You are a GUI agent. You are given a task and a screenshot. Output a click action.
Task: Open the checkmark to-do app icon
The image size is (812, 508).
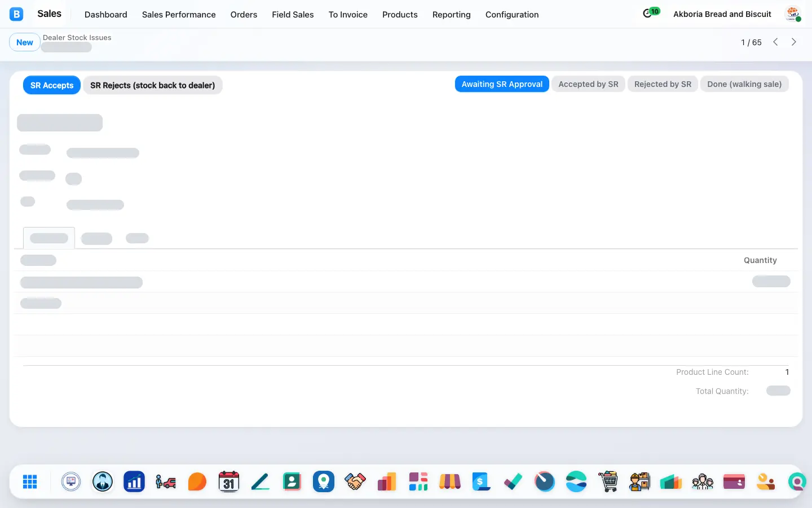513,481
